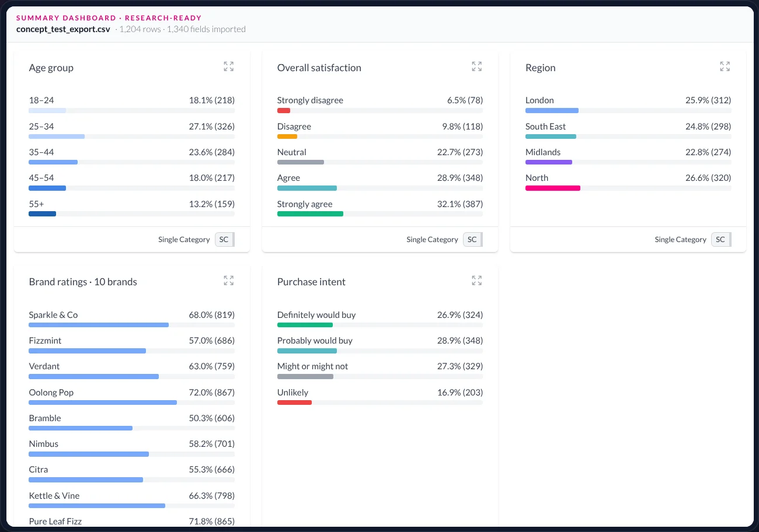Expand the Overall satisfaction card

(477, 66)
